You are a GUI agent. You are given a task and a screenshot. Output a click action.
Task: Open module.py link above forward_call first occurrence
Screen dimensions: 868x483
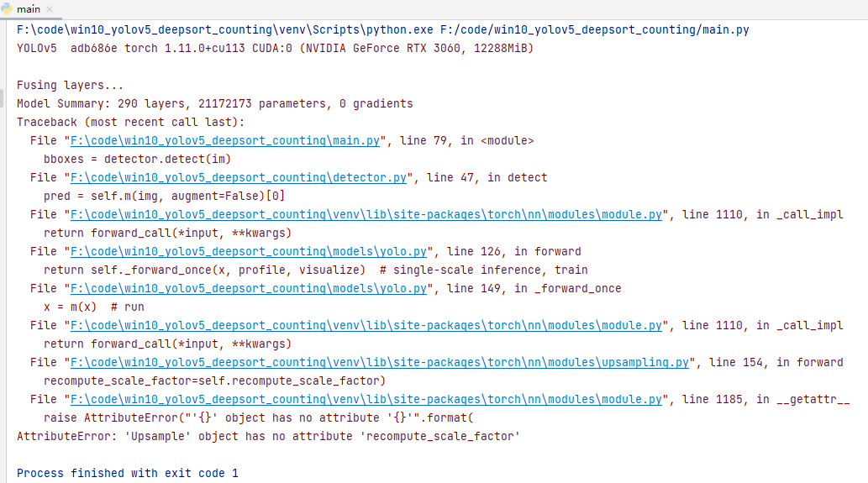point(366,215)
